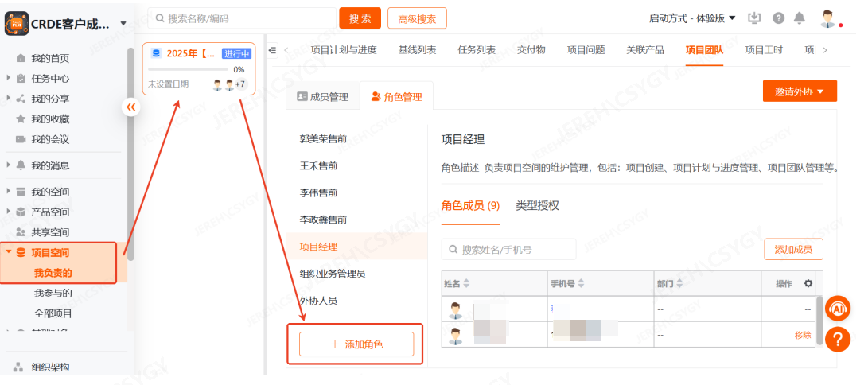This screenshot has width=868, height=385.
Task: Open the help question mark icon in header
Action: pyautogui.click(x=778, y=18)
